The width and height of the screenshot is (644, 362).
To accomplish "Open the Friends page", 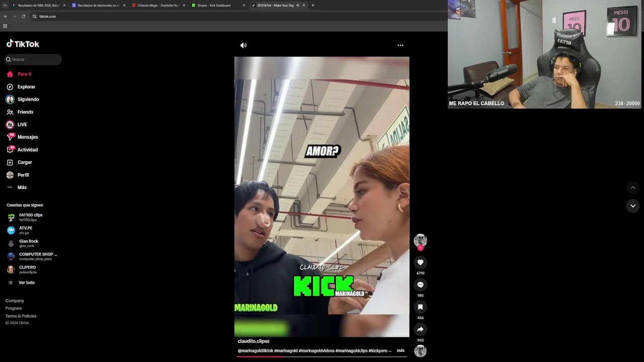I will coord(20,112).
